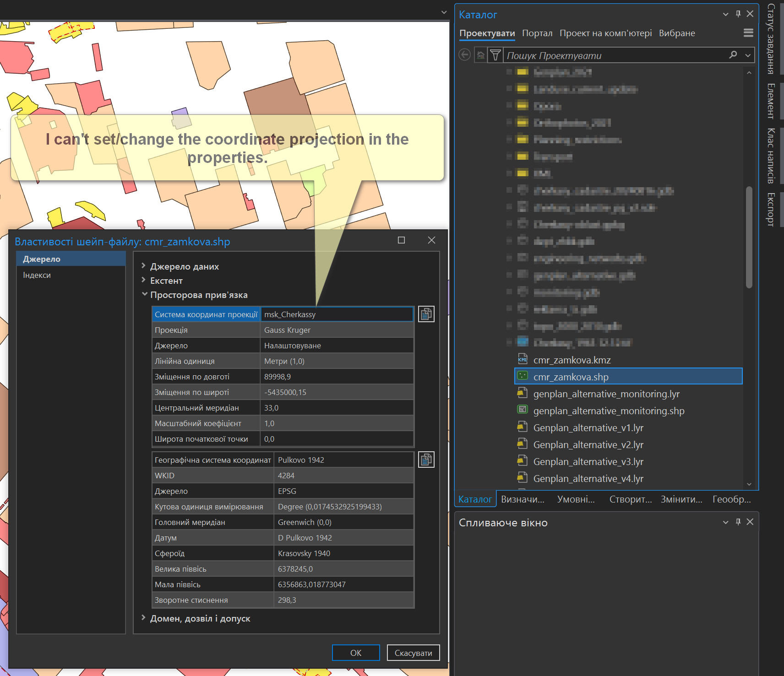
Task: Select the Змінити... bottom pane tab
Action: (x=681, y=499)
